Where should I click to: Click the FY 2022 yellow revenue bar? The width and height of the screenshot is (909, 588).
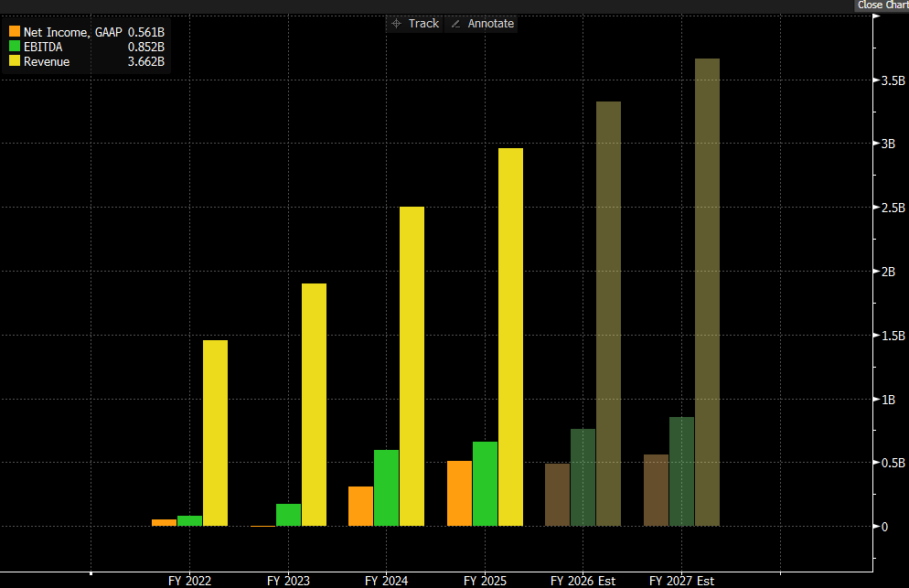click(215, 433)
